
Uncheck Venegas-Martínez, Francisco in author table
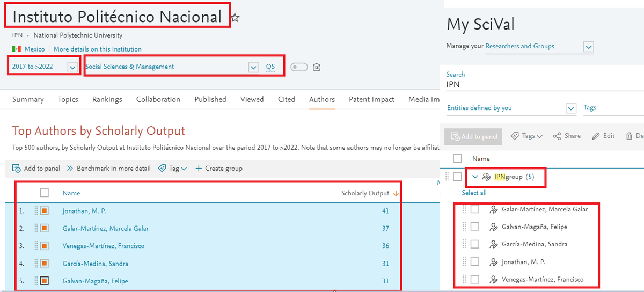(x=45, y=246)
